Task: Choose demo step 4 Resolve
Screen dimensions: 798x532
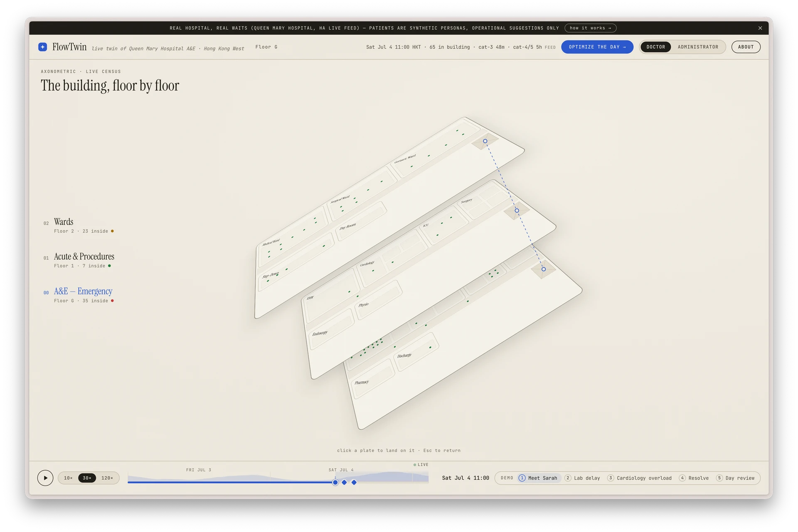Action: point(694,478)
